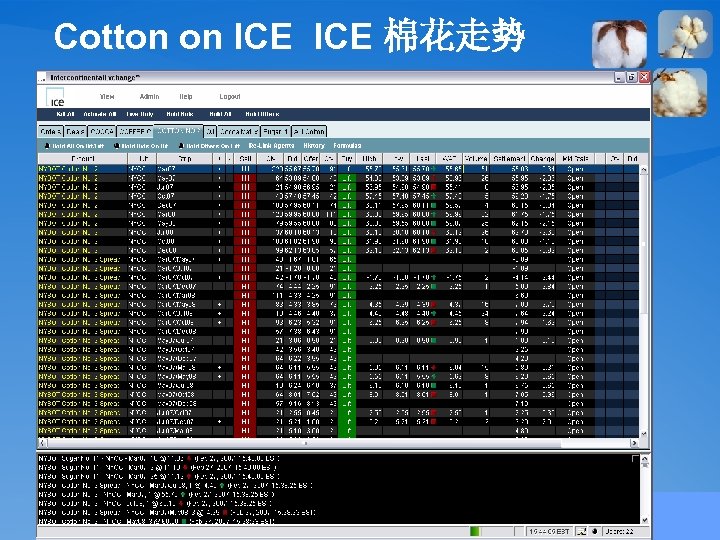
Task: Click the ICE logo in the header
Action: tap(55, 97)
